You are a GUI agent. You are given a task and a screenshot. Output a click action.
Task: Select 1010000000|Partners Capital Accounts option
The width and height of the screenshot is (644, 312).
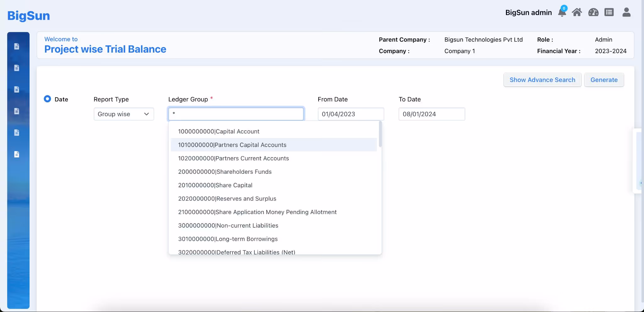[x=274, y=145]
